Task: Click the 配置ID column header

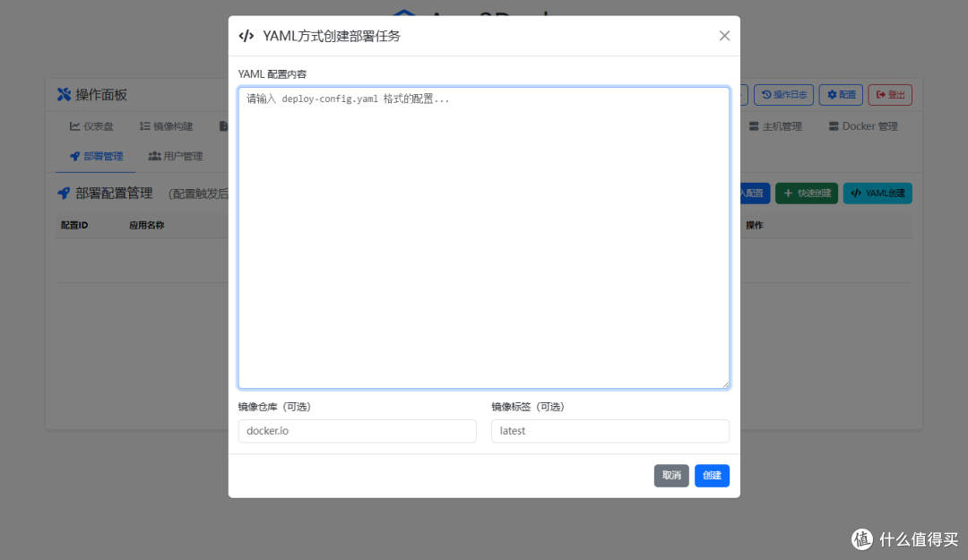Action: tap(74, 226)
